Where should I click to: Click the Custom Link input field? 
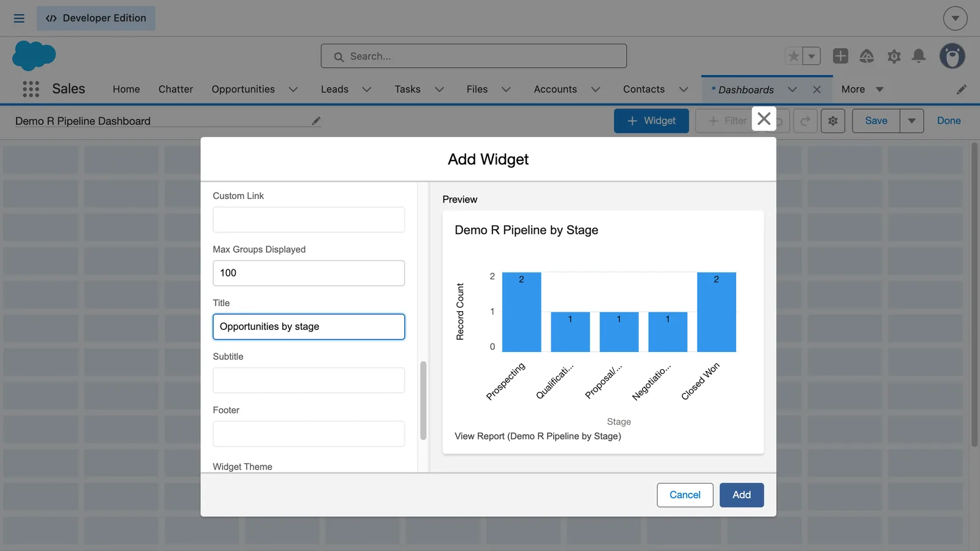309,219
